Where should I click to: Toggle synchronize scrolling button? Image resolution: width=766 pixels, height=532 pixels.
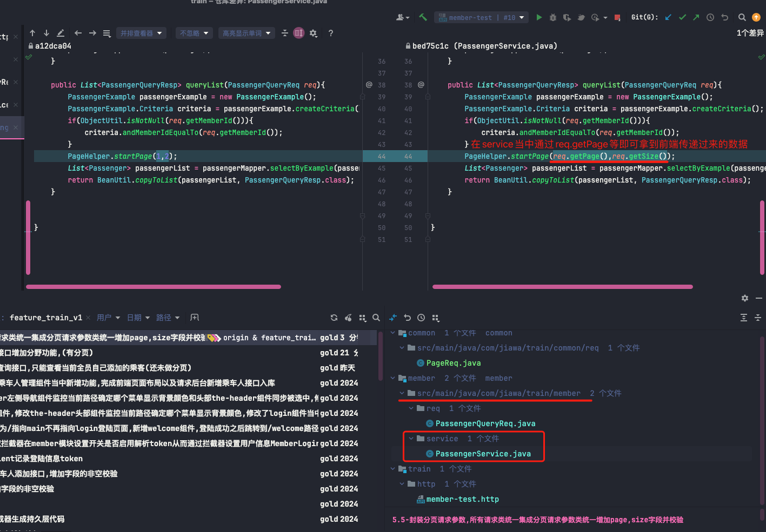click(x=299, y=33)
